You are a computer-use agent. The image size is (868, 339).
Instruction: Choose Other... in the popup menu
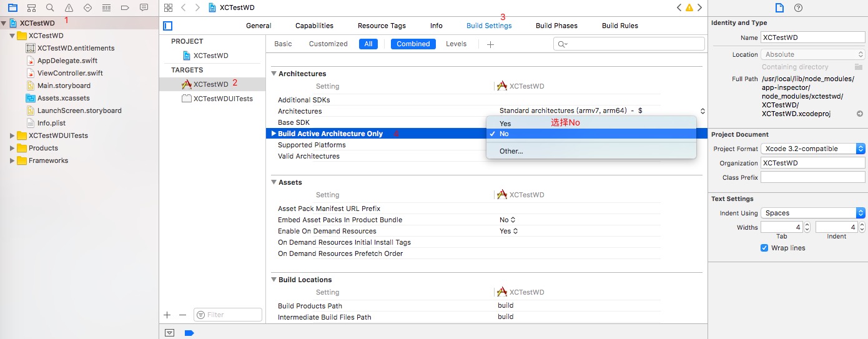point(591,151)
